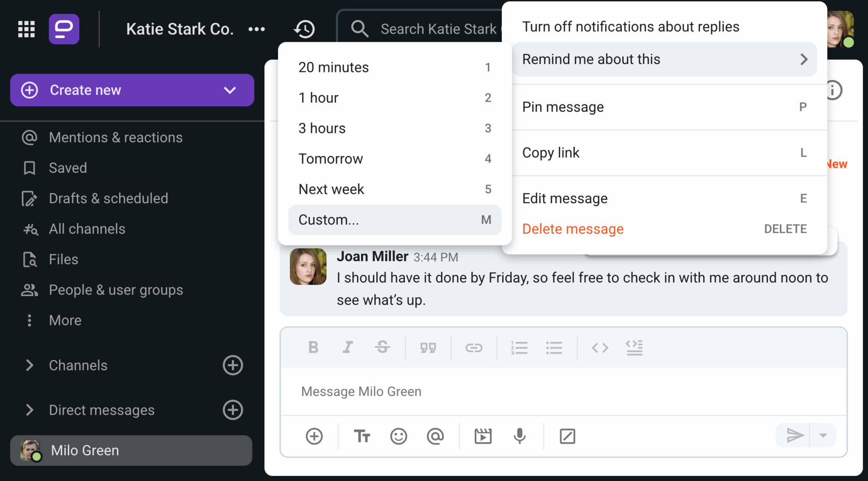Insert a blockquote in the message
Viewport: 868px width, 481px height.
428,348
